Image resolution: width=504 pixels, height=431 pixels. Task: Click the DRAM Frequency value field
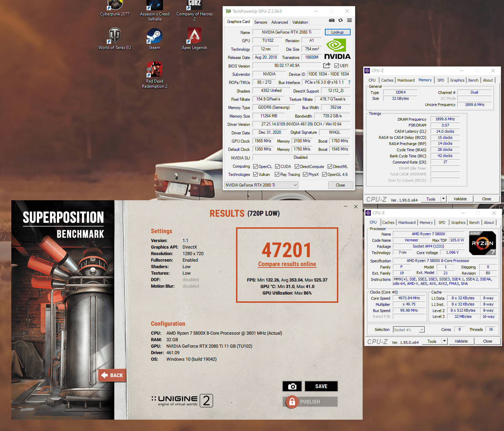pyautogui.click(x=445, y=119)
